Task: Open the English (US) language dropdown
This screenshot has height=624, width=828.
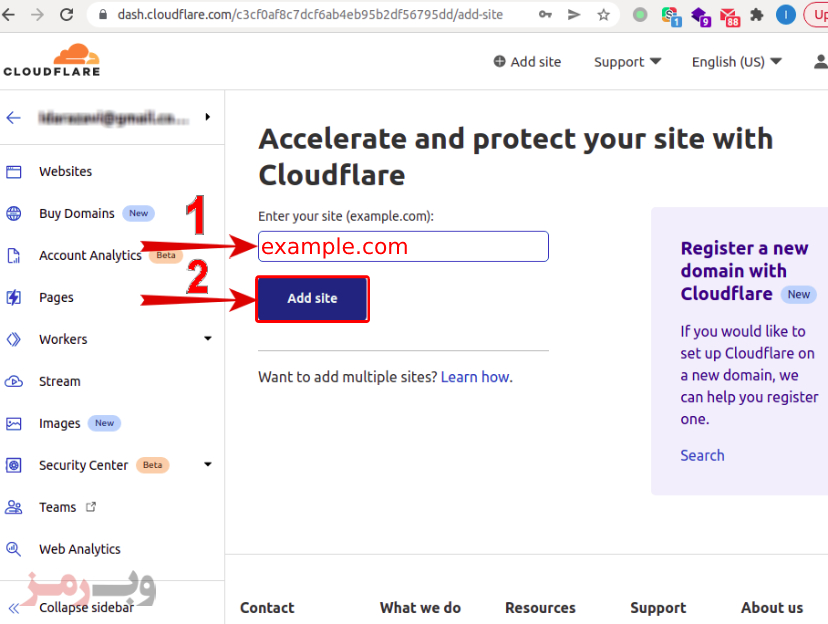Action: coord(737,62)
